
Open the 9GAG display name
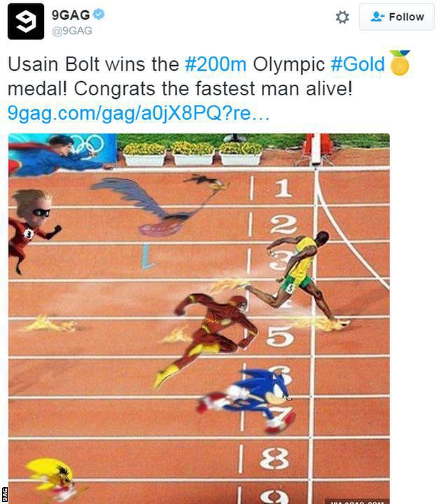click(71, 15)
